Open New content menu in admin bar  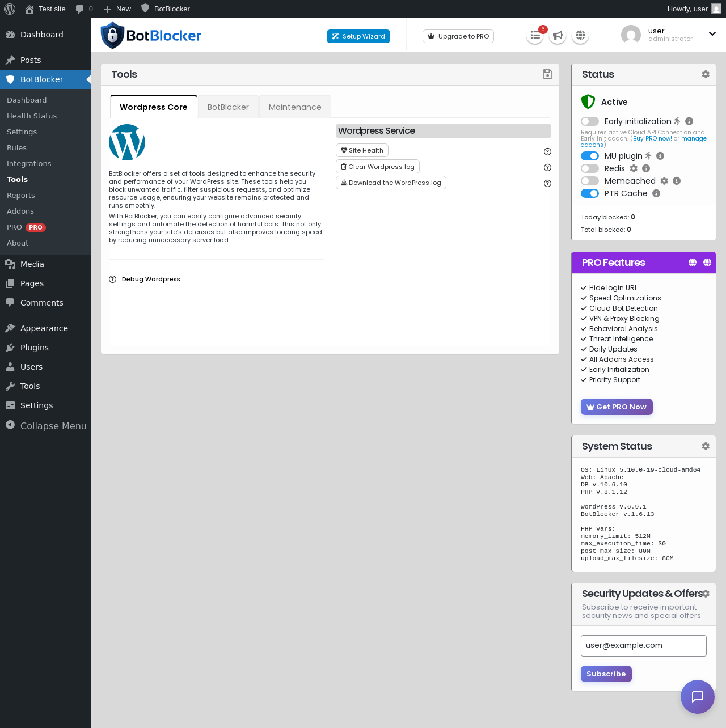coord(117,9)
